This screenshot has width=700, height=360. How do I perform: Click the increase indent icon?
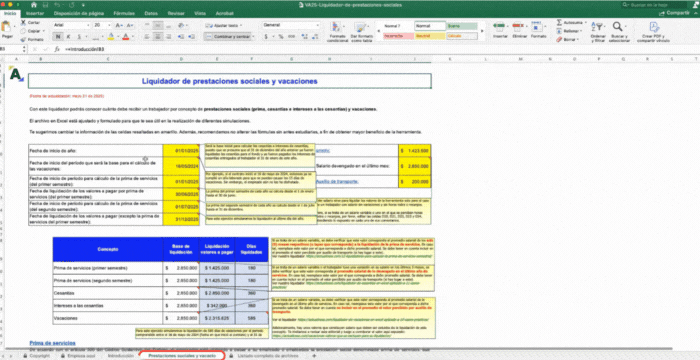[192, 37]
